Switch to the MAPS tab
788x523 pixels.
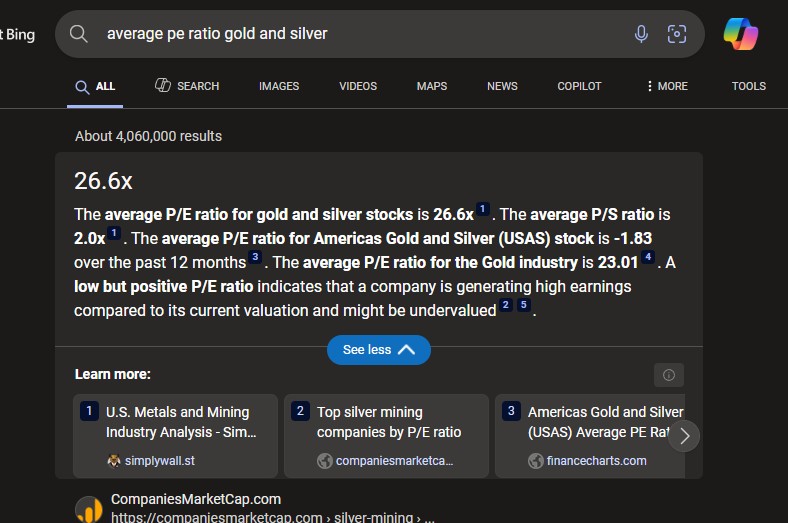pyautogui.click(x=432, y=86)
